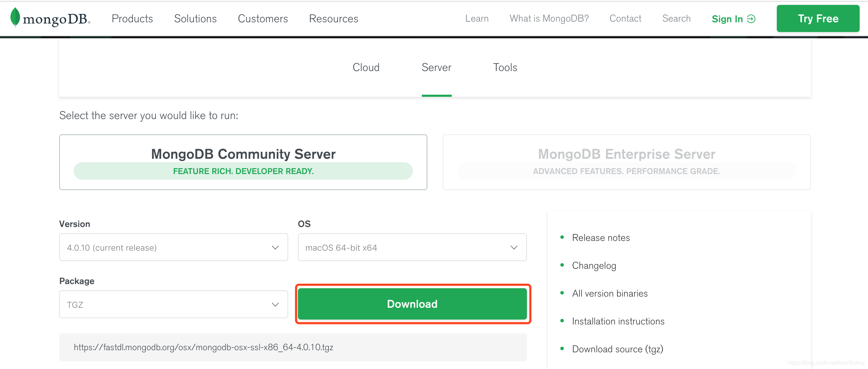The image size is (868, 369).
Task: Select the MongoDB Enterprise Server card
Action: 626,162
